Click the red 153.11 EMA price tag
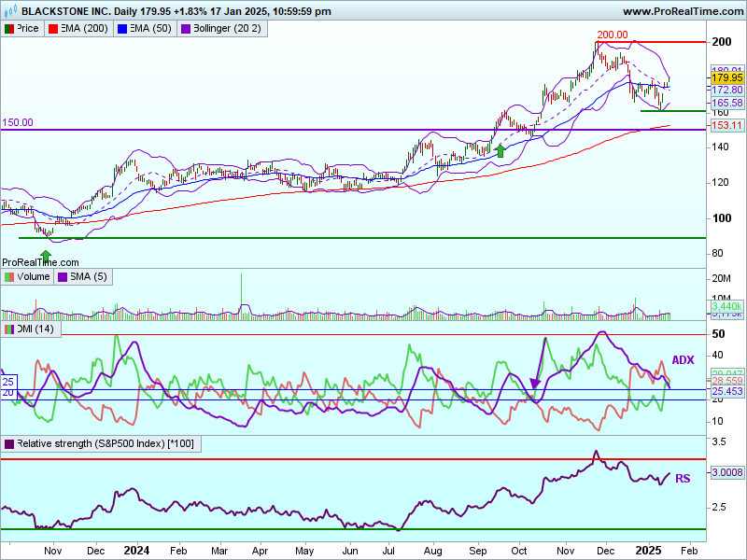 pos(726,125)
